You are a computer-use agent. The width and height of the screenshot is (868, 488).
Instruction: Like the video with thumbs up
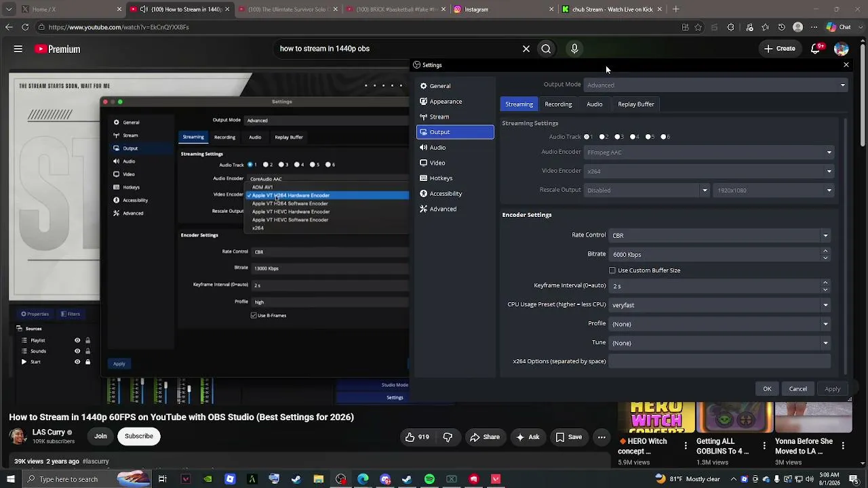point(417,437)
